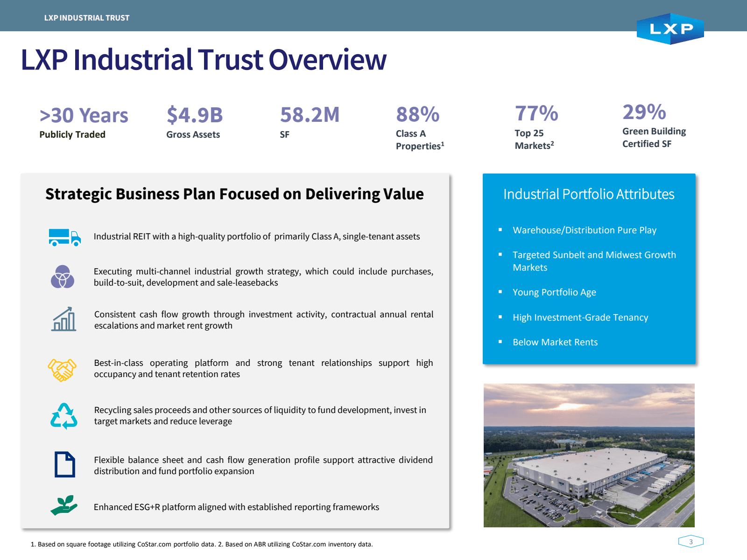Click the '>30 Years' statistic

[x=84, y=115]
